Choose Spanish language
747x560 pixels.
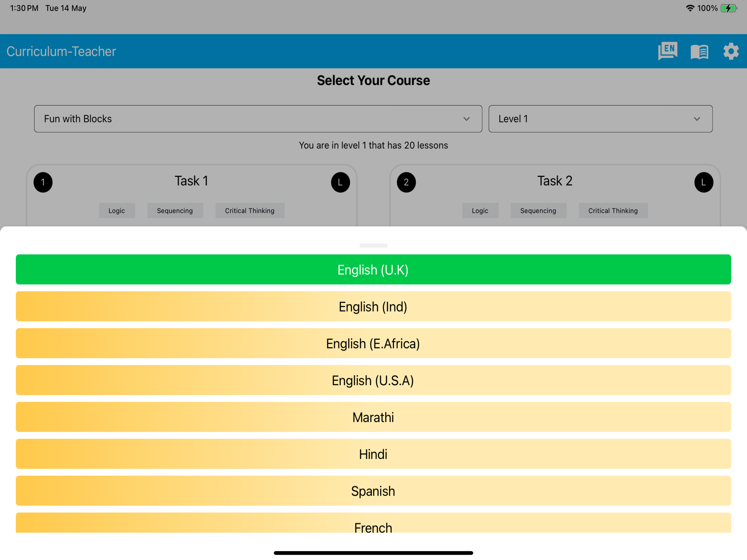(x=373, y=491)
